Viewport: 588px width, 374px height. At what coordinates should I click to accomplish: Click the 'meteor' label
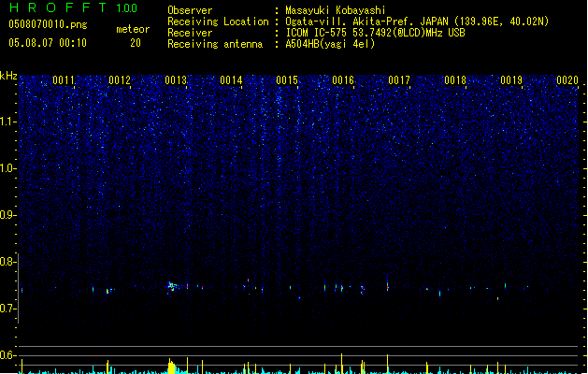[x=133, y=29]
